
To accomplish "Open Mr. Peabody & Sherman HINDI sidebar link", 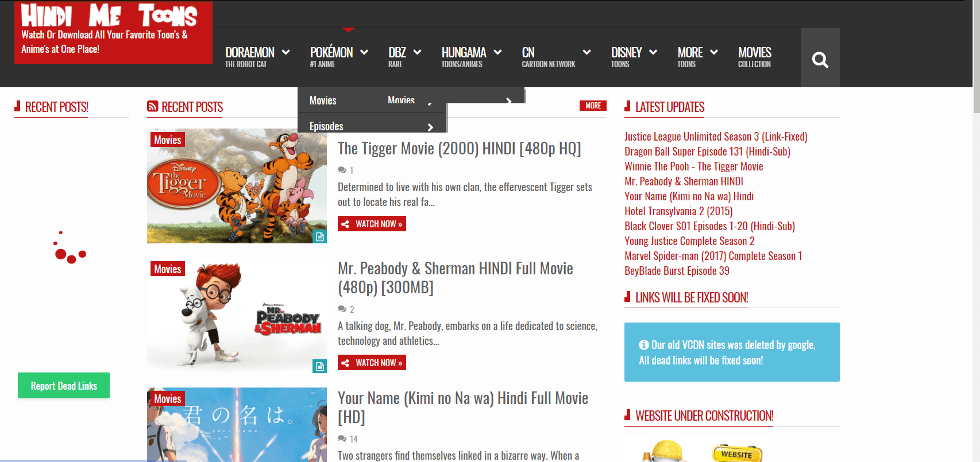I will pyautogui.click(x=684, y=181).
